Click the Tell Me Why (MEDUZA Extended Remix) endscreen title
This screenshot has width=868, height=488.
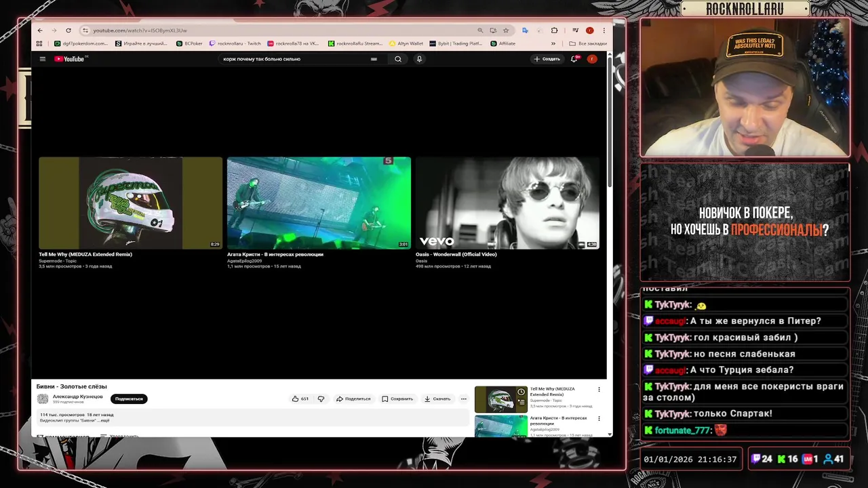click(x=85, y=254)
